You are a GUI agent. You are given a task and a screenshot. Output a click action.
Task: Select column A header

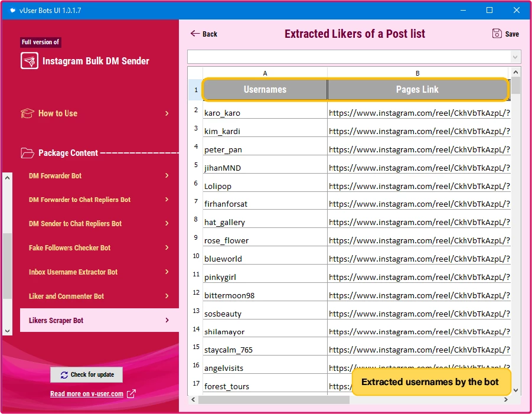pos(265,73)
